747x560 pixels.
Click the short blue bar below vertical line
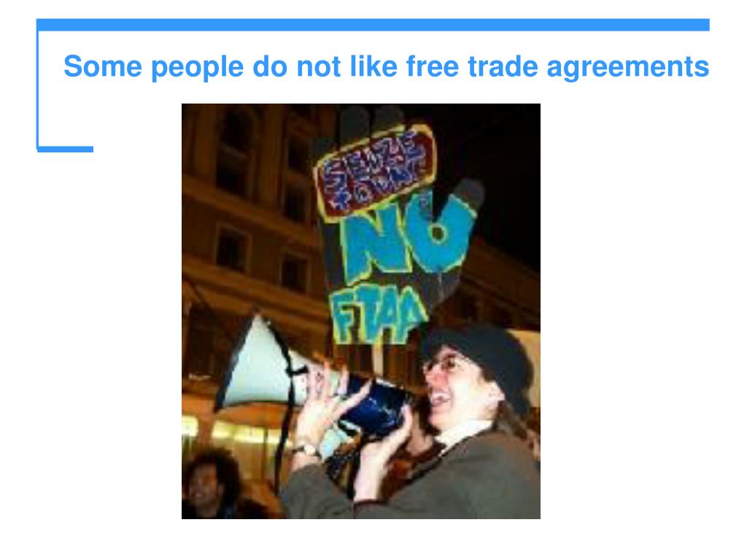coord(65,149)
